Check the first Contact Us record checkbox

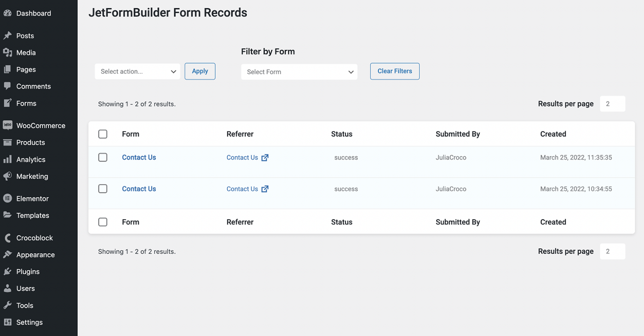click(103, 157)
